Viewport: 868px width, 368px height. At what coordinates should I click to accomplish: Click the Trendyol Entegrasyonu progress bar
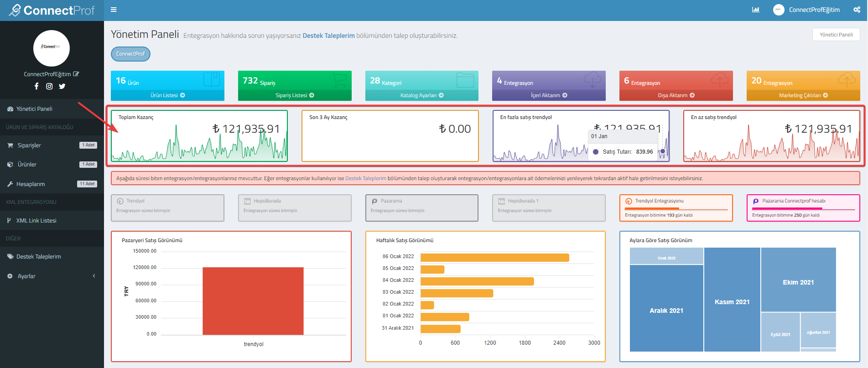coord(676,210)
